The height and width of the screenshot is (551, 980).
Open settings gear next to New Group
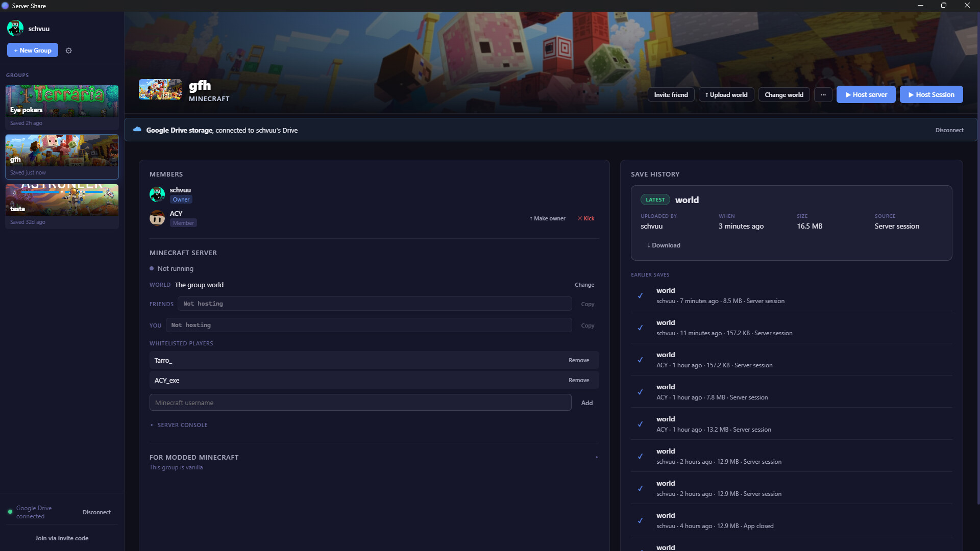(x=69, y=51)
